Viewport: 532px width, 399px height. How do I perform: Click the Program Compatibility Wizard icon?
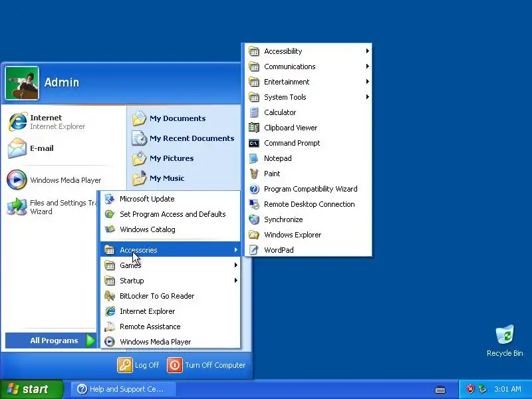point(254,189)
